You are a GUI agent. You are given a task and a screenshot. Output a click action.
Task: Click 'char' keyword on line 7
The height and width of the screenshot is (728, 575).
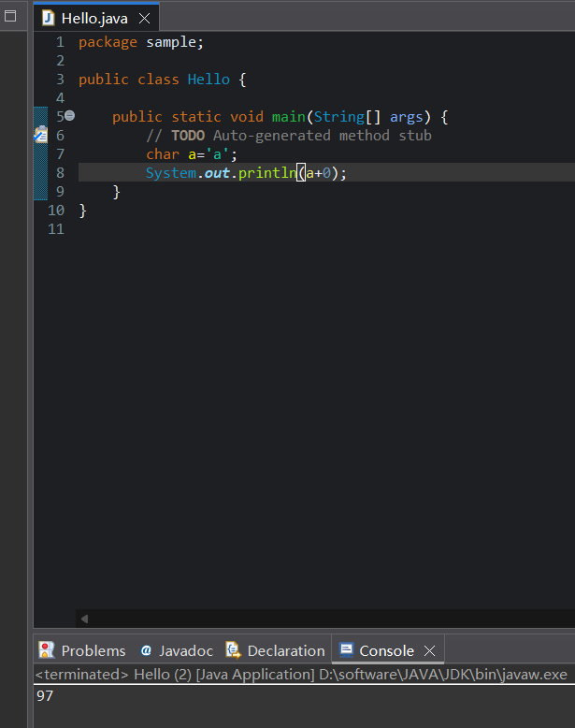[163, 154]
